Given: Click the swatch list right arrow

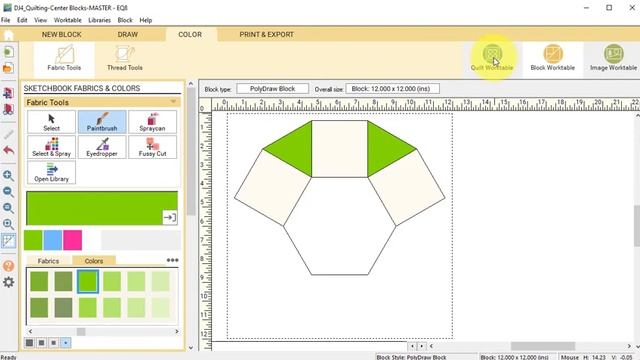Looking at the screenshot, I should (x=176, y=331).
